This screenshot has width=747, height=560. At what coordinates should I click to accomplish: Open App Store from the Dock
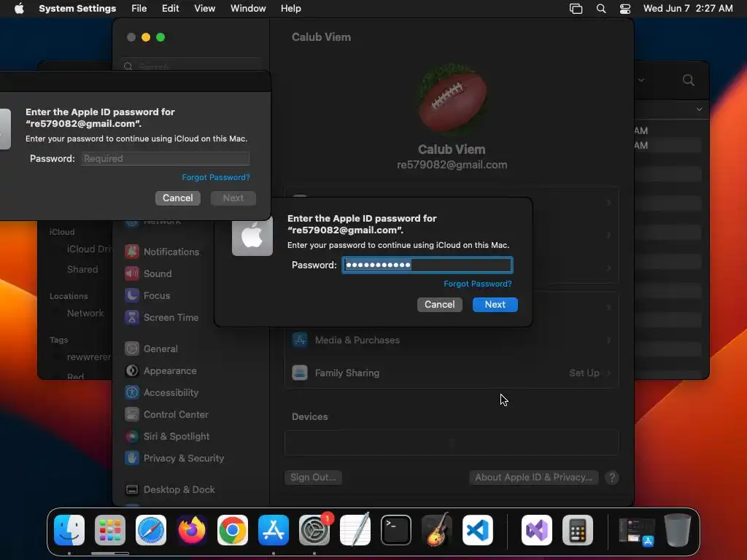pyautogui.click(x=274, y=530)
